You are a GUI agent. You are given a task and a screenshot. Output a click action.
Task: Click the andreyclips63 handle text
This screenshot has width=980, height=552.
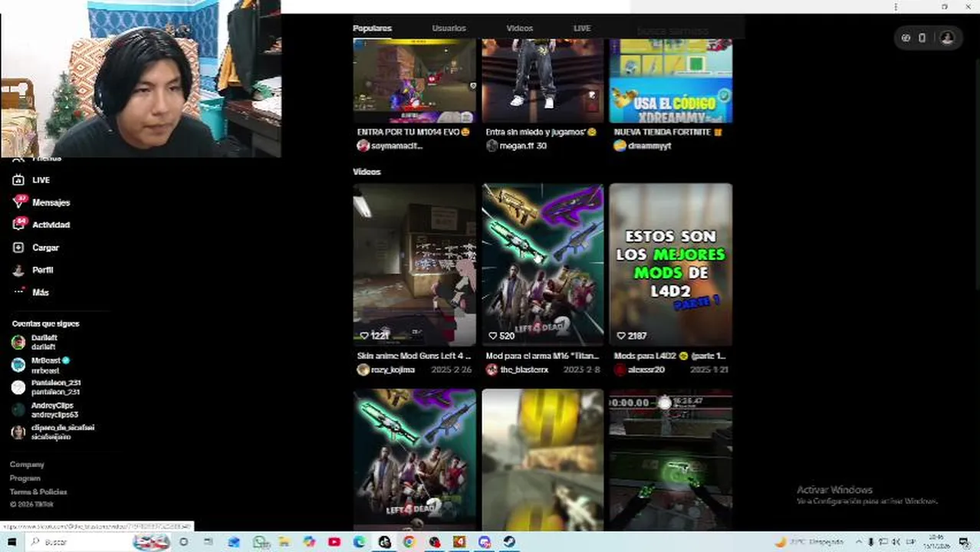point(54,415)
